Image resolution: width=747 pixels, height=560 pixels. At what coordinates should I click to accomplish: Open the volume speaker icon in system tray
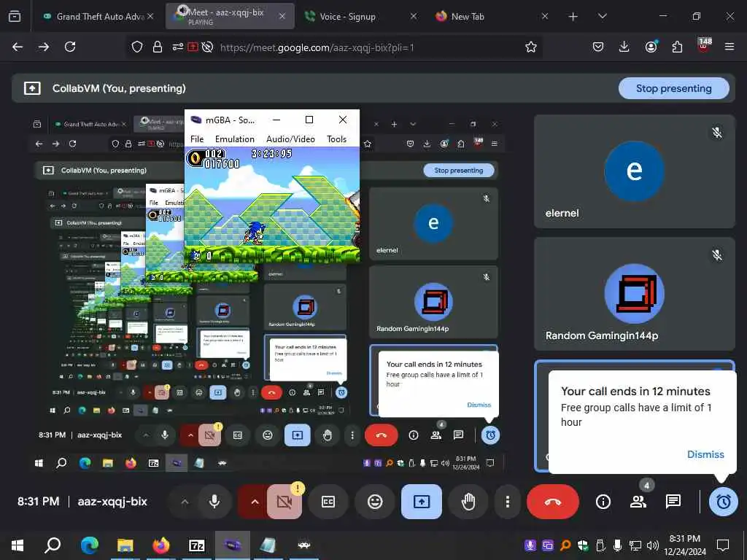coord(653,545)
